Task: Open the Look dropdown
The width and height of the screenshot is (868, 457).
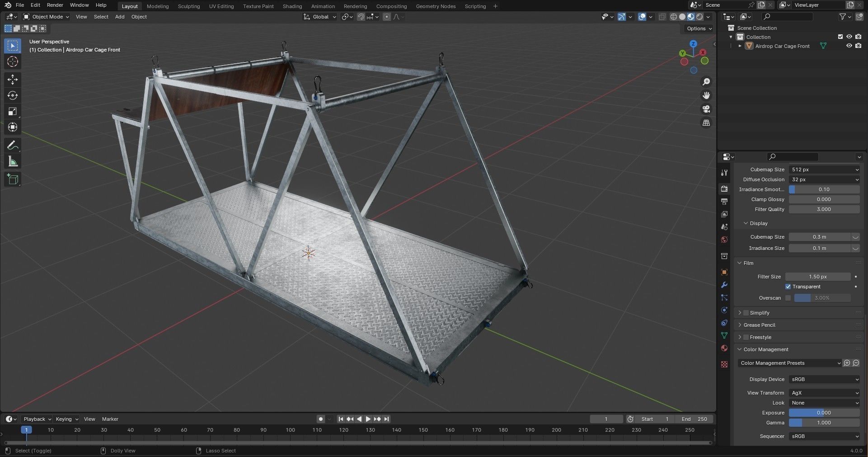Action: coord(824,403)
